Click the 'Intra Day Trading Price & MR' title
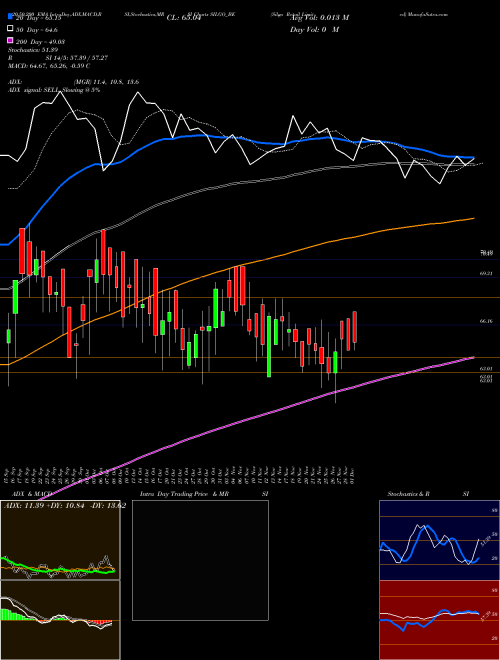 point(184,494)
